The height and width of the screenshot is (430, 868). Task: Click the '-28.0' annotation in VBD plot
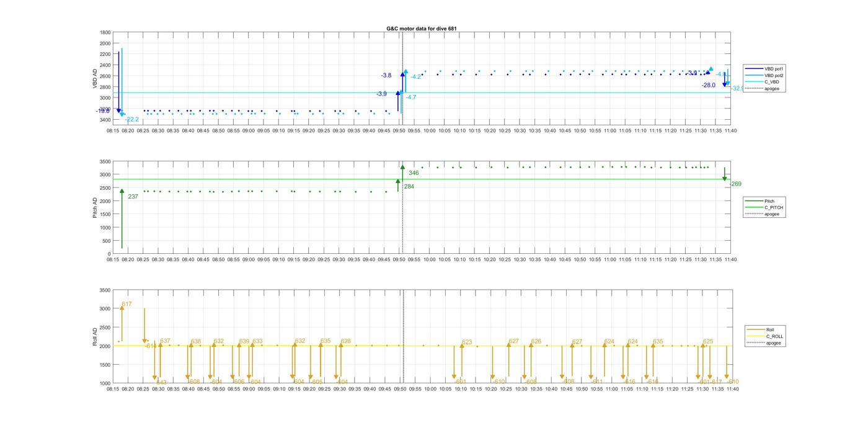[x=709, y=85]
